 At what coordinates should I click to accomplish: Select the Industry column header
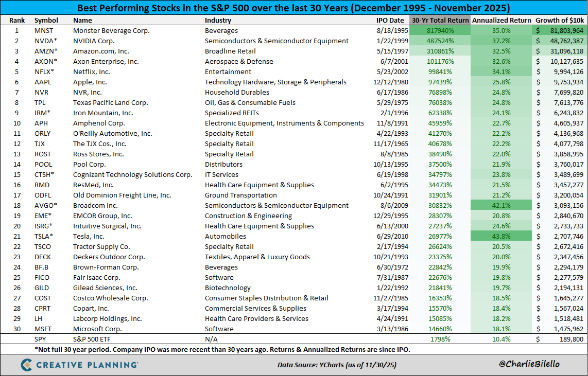tap(218, 21)
